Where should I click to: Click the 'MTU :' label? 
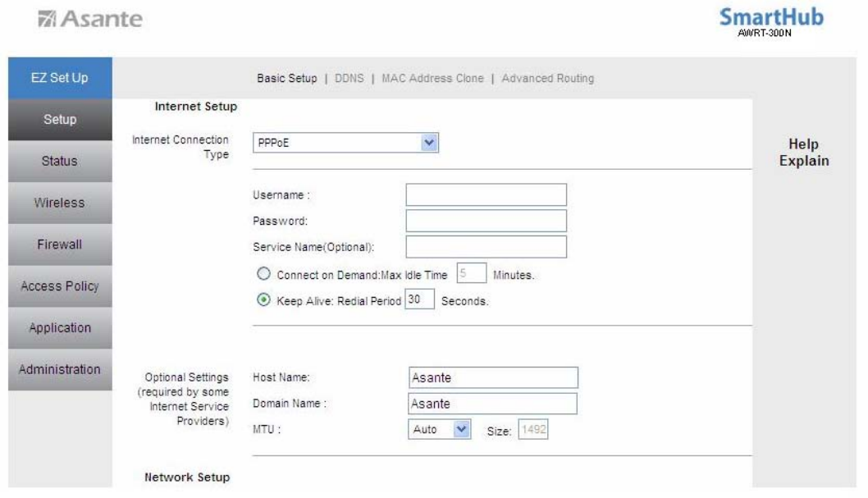tap(267, 429)
